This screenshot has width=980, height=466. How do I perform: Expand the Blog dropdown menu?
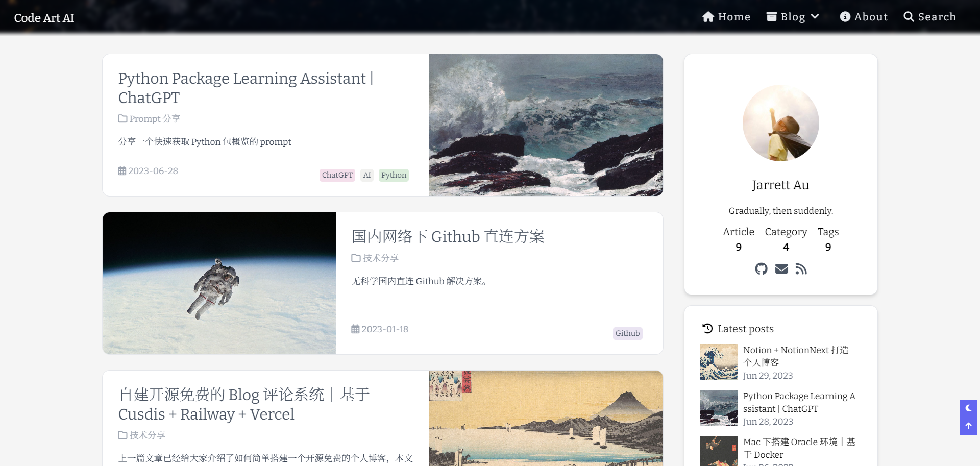[793, 17]
